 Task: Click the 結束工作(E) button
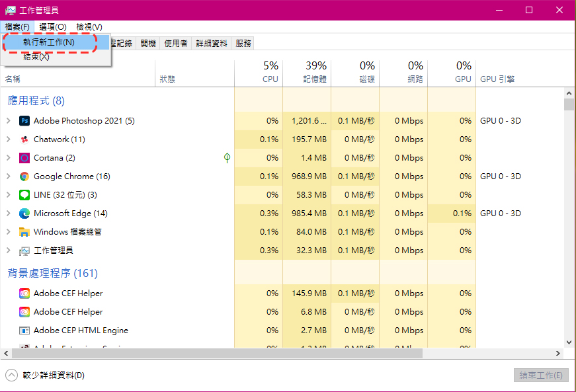[541, 375]
